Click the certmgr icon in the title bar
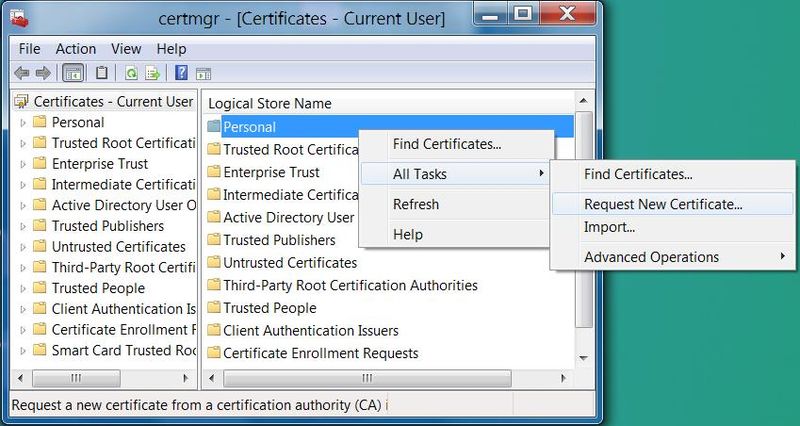 (19, 19)
